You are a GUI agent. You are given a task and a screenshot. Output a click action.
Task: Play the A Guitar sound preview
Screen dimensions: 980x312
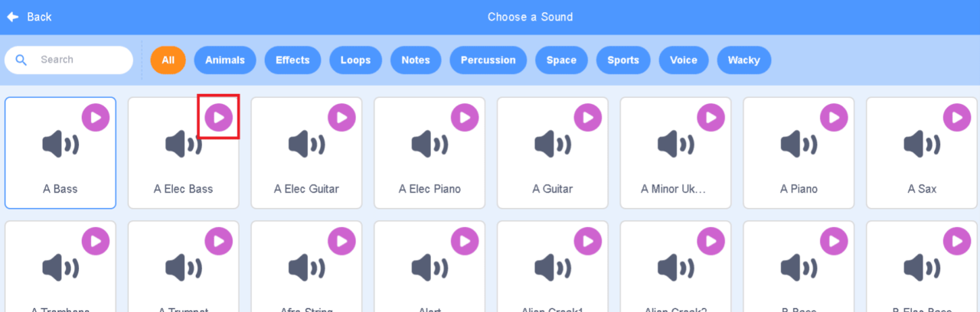(x=588, y=117)
